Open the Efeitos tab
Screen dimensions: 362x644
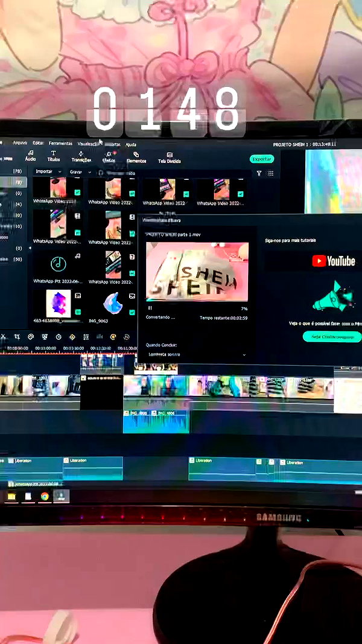click(x=109, y=158)
